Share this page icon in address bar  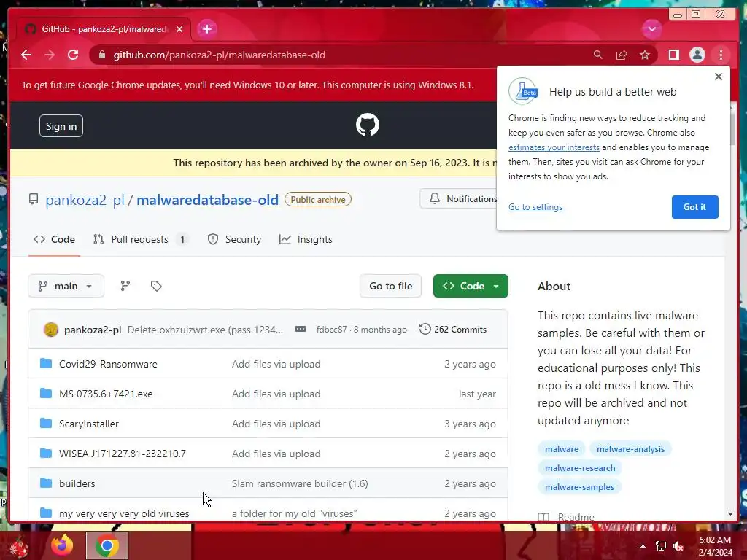(x=622, y=55)
